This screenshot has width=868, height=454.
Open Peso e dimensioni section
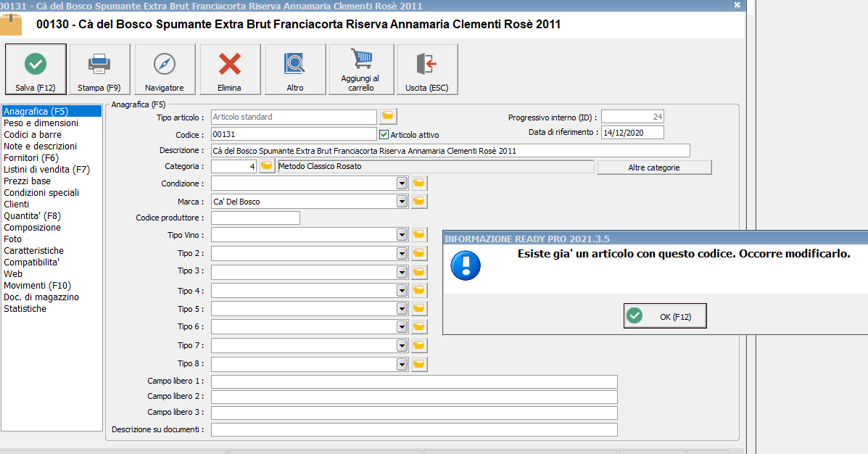pos(41,123)
